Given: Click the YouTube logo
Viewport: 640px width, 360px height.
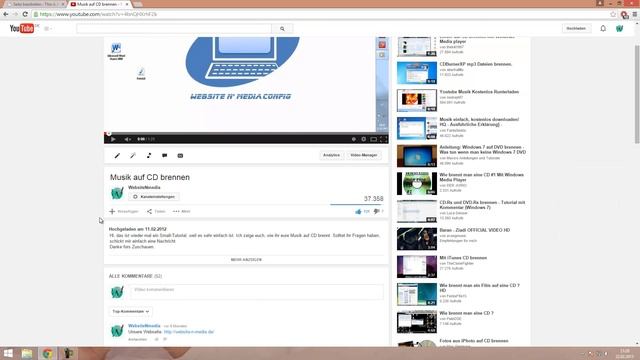Looking at the screenshot, I should pyautogui.click(x=22, y=28).
